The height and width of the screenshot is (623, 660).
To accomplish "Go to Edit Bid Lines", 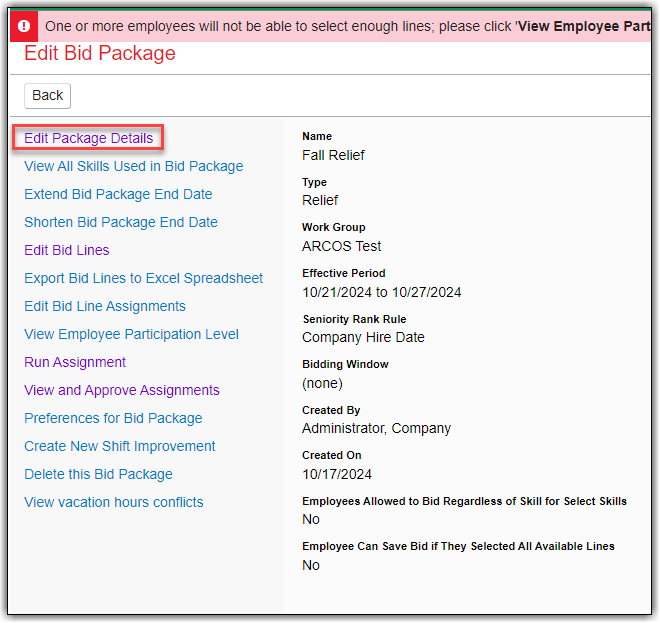I will tap(67, 250).
